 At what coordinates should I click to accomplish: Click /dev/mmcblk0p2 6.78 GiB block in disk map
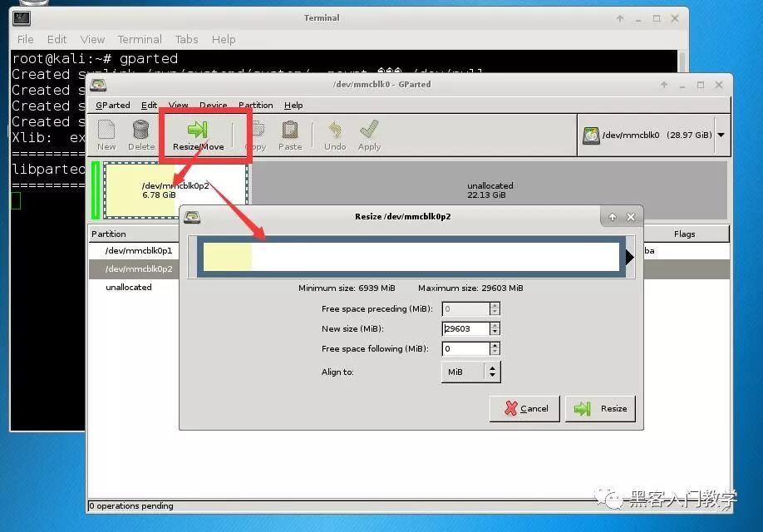175,190
